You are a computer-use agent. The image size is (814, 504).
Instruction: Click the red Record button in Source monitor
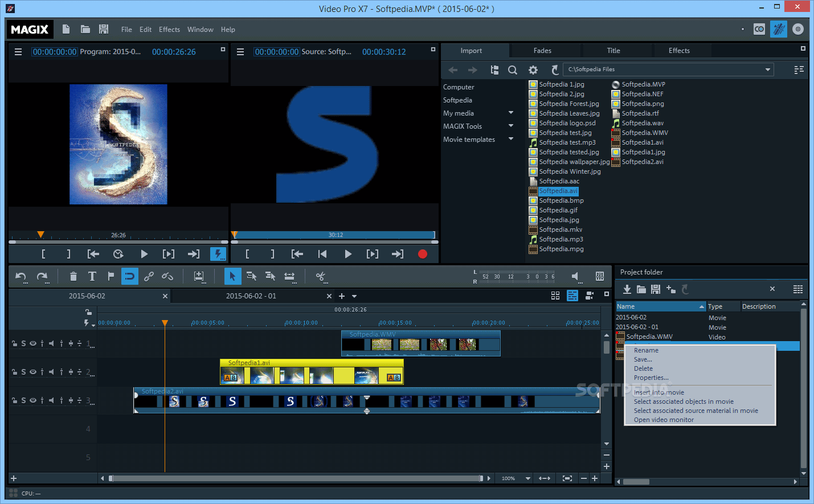(x=423, y=254)
